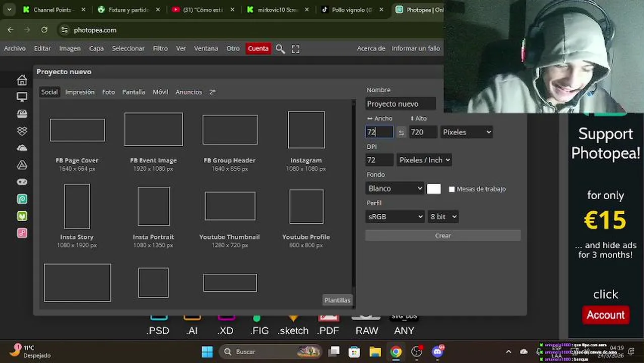Select the Instagram template
This screenshot has height=363, width=644.
point(306,141)
